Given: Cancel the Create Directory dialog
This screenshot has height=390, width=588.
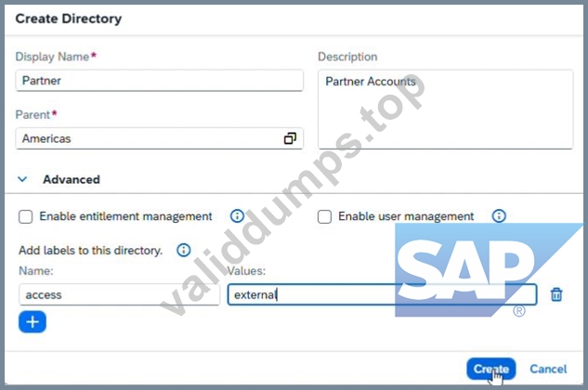Looking at the screenshot, I should point(548,369).
